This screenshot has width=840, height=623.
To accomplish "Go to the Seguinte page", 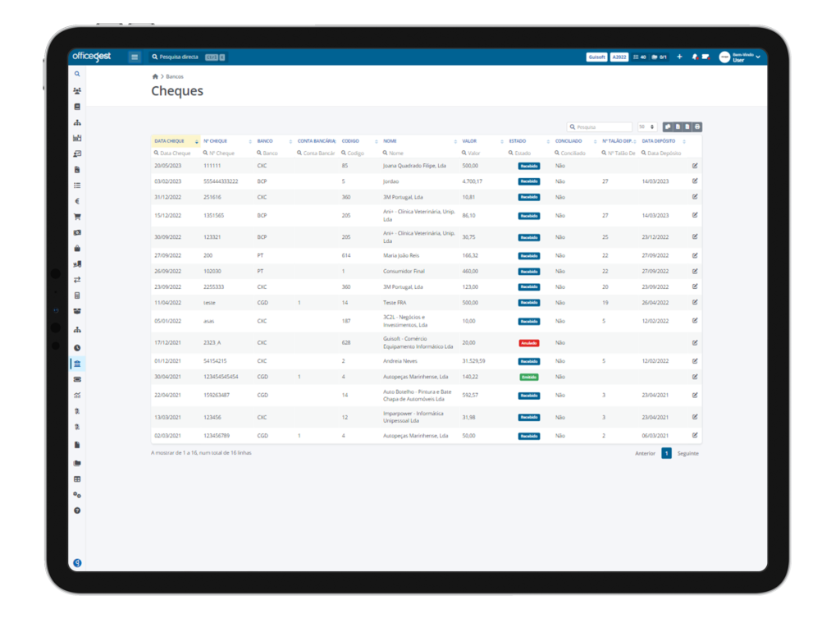I will [688, 454].
